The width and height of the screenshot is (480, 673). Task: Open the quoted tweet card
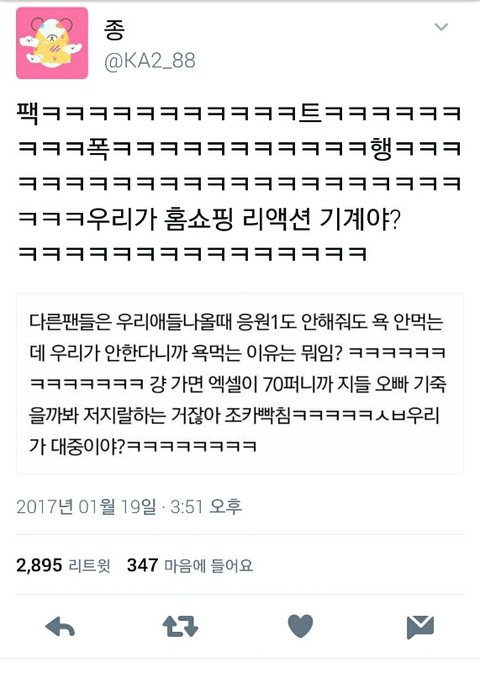(240, 383)
